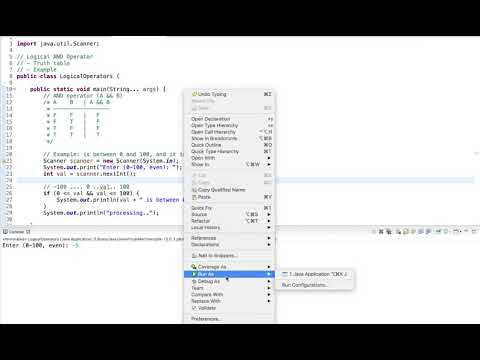Expand the Team submenu
This screenshot has width=480, height=360.
230,288
